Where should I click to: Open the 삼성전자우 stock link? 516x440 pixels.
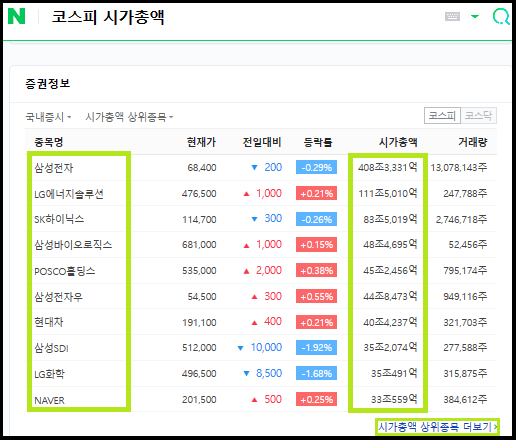tap(58, 297)
